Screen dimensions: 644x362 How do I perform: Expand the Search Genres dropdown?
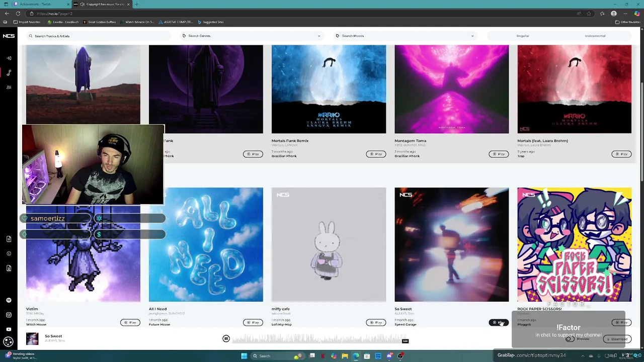pos(251,36)
